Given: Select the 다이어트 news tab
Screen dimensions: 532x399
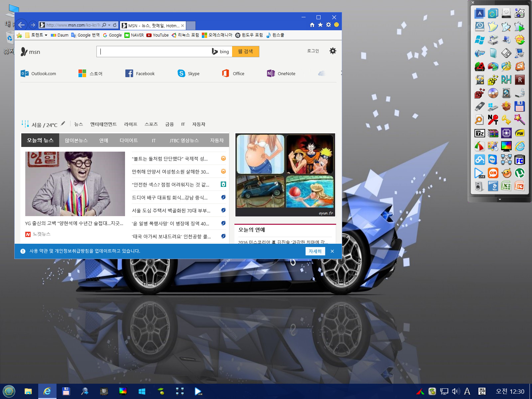Looking at the screenshot, I should pos(129,140).
